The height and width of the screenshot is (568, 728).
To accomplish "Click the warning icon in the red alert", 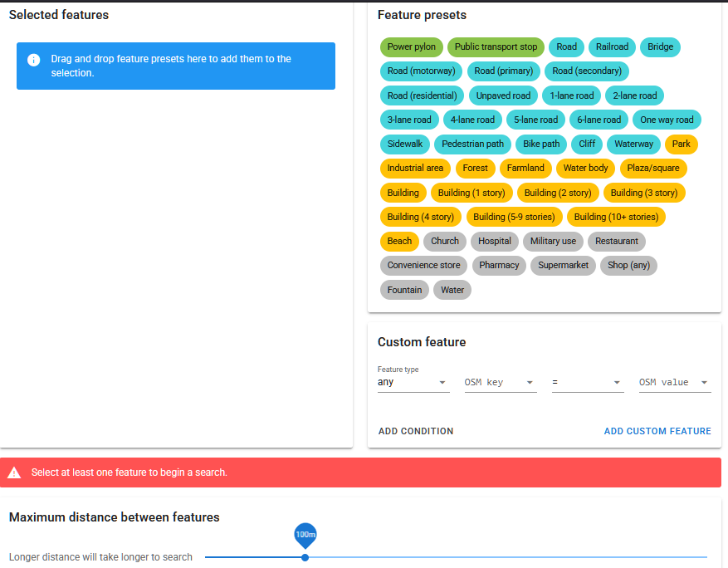I will 14,473.
